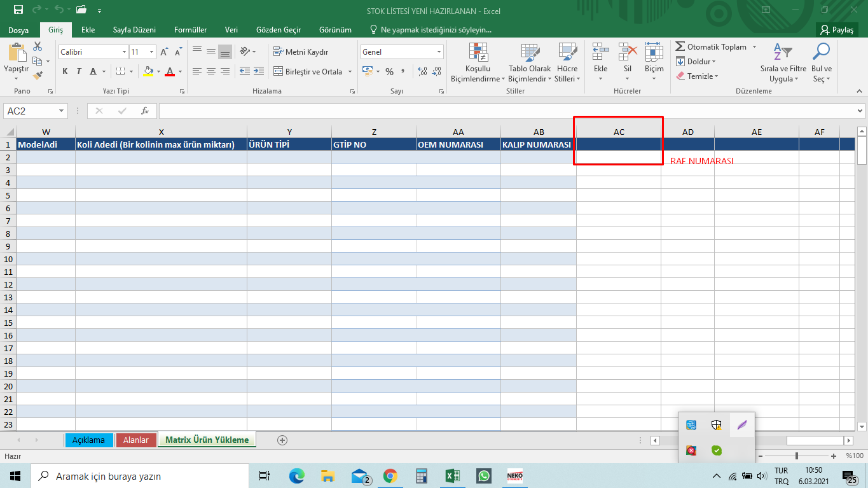This screenshot has width=868, height=488.
Task: Toggle bold K formatting button
Action: click(65, 71)
